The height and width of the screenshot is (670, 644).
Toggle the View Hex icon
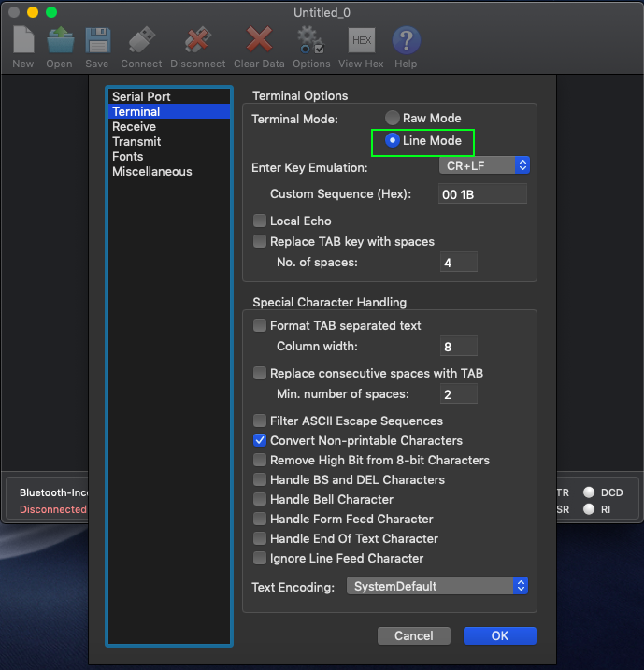tap(361, 41)
